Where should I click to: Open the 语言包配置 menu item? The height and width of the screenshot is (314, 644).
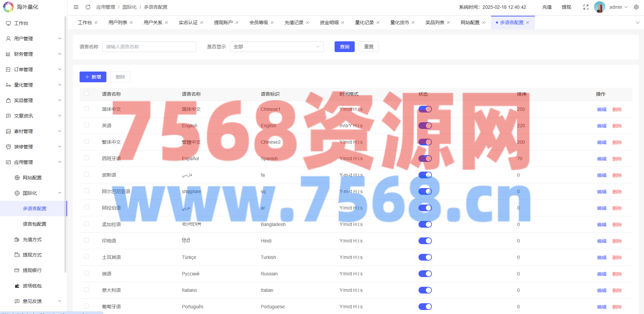35,224
